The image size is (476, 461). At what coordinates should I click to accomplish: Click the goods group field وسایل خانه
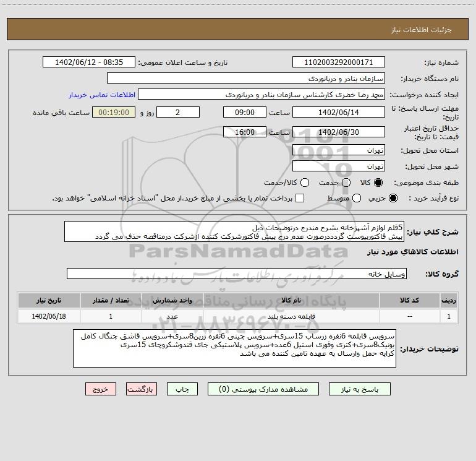pos(237,274)
